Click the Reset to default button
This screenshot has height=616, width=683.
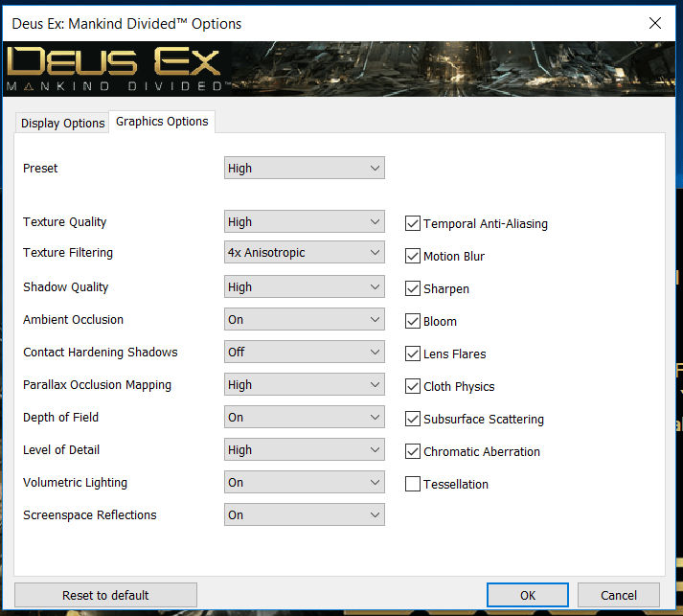pyautogui.click(x=105, y=595)
